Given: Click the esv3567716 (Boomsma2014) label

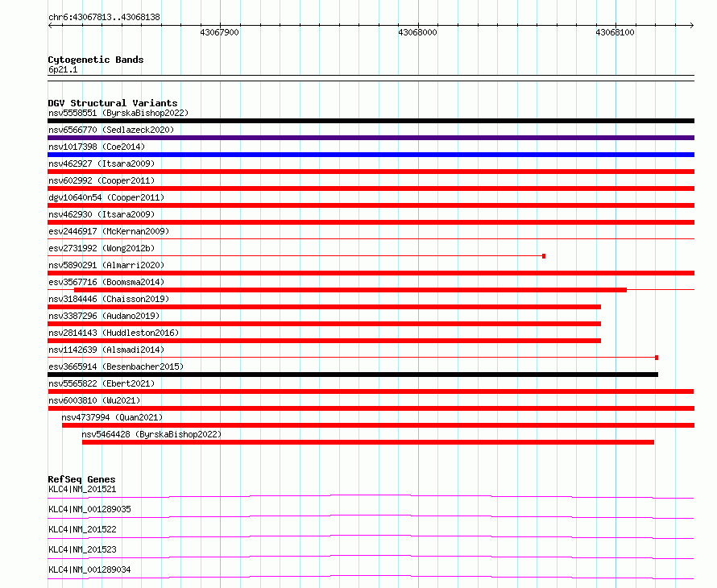Looking at the screenshot, I should tap(106, 282).
